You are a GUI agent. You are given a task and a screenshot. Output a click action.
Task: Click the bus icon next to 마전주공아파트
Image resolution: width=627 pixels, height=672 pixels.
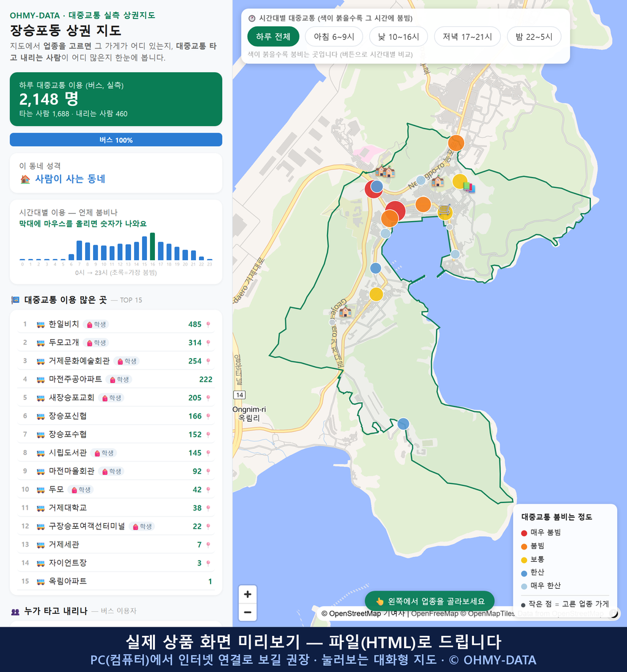click(x=40, y=379)
